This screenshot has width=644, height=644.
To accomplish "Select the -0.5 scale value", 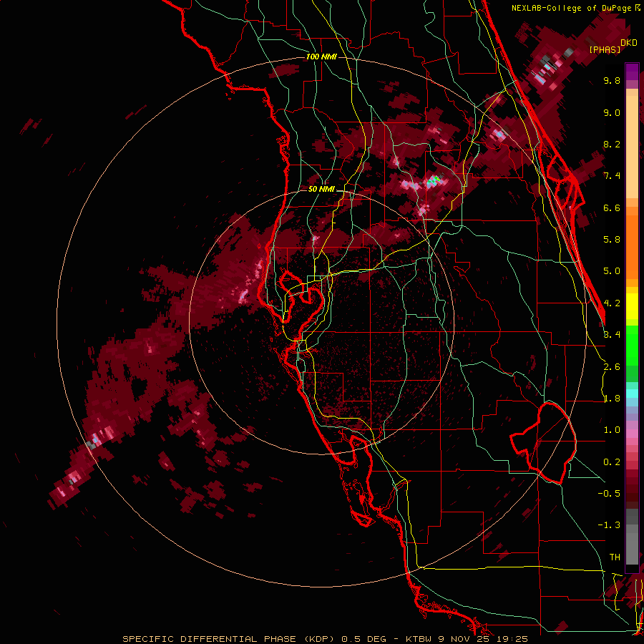I will [609, 494].
